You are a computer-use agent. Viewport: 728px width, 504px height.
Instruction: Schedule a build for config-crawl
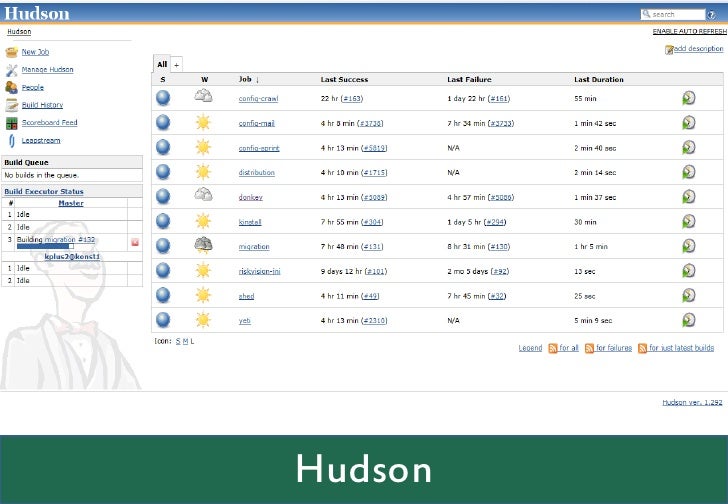pyautogui.click(x=689, y=98)
